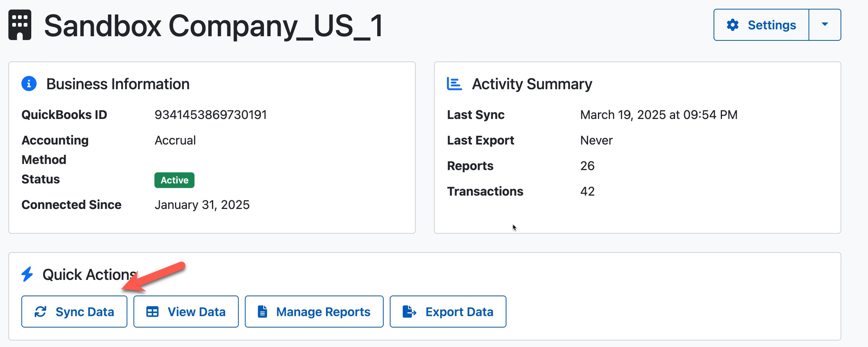The image size is (868, 347).
Task: Click the green Active status badge
Action: tap(174, 180)
